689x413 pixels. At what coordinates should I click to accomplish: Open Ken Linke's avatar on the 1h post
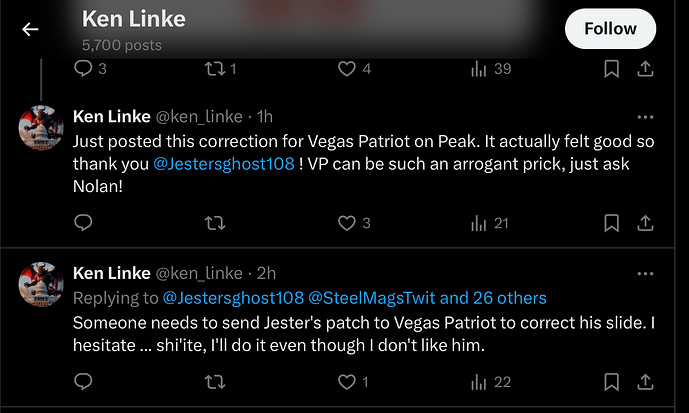[x=41, y=127]
